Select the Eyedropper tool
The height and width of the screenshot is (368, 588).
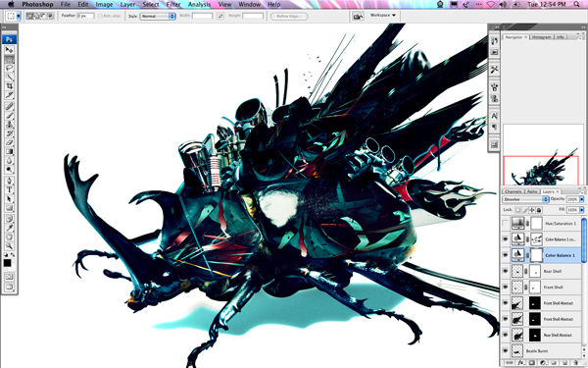pos(9,228)
